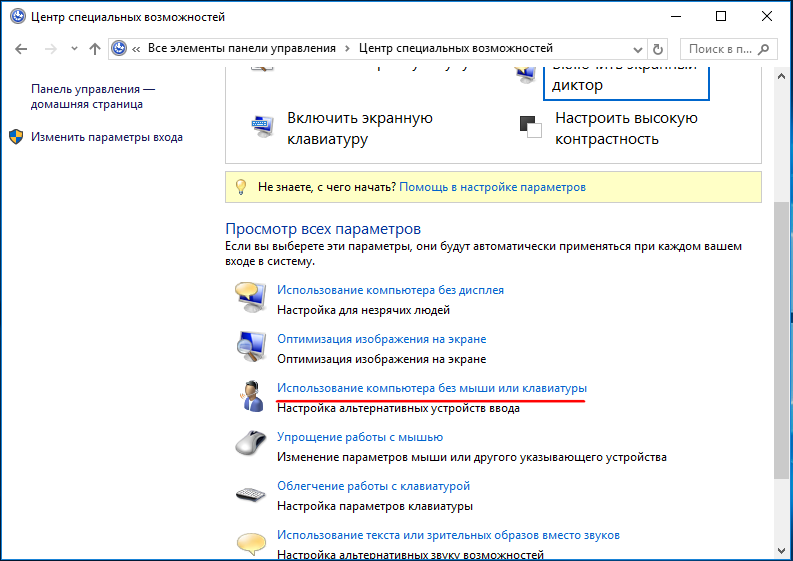This screenshot has height=561, width=793.
Task: Click the shield icon beside 'Изменить параметры входа'
Action: pos(16,137)
